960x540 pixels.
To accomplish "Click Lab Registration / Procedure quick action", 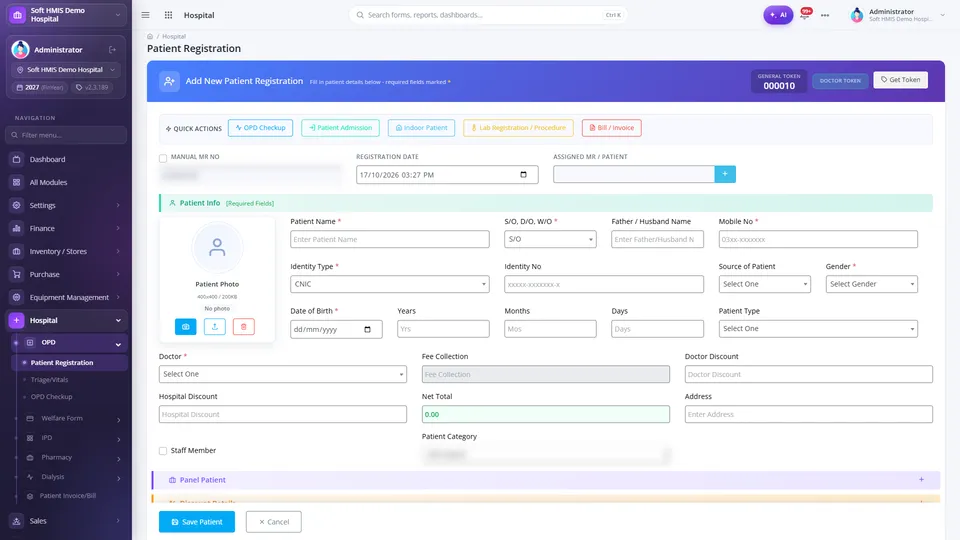I will (x=518, y=128).
